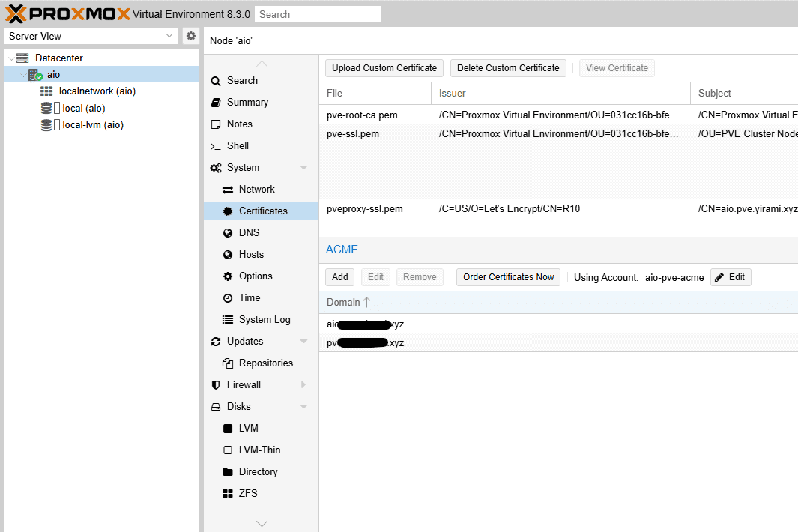The height and width of the screenshot is (532, 798).
Task: Click the Firewall shield icon
Action: 216,385
